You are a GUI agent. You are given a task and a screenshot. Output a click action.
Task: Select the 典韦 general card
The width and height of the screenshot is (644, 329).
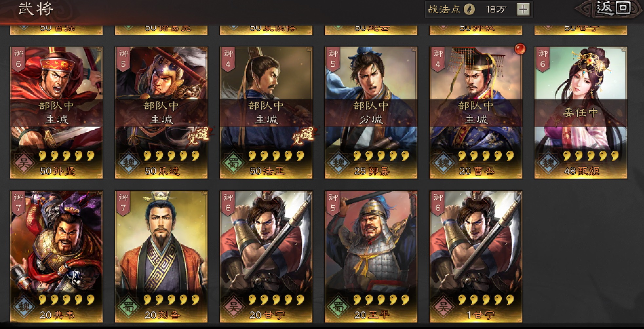point(56,257)
